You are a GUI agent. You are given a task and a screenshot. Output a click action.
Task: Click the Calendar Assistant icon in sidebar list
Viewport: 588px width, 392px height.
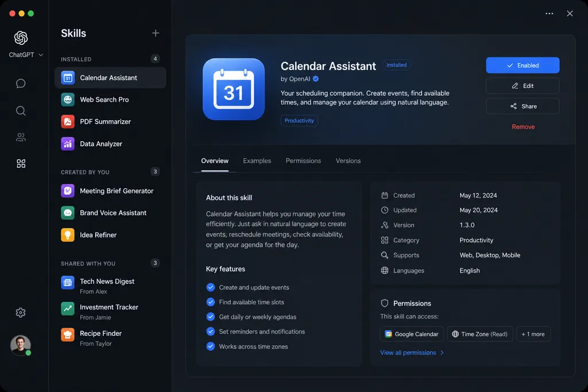click(68, 77)
